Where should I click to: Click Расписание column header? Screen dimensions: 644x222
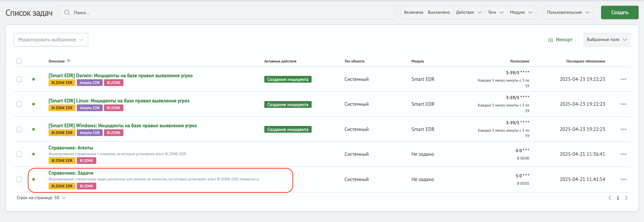(x=520, y=61)
